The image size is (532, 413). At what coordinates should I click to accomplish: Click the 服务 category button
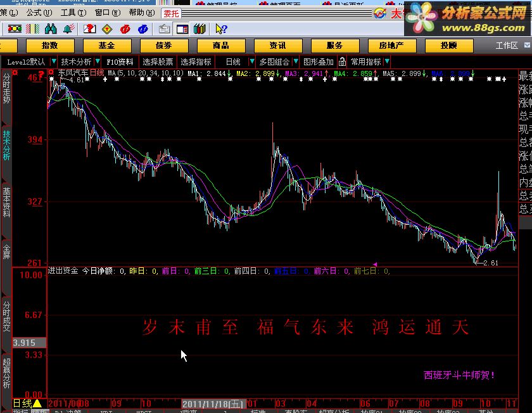point(335,46)
